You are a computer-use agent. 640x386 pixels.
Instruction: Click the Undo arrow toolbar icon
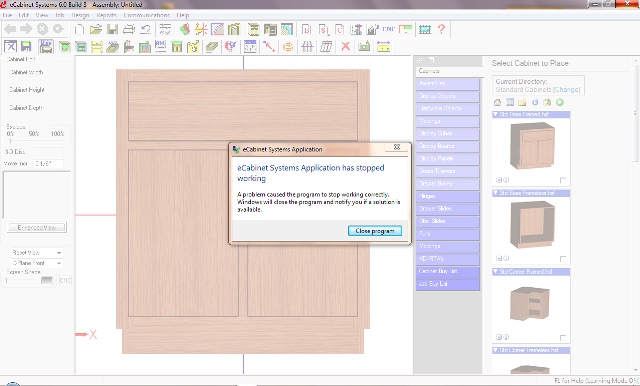click(145, 29)
